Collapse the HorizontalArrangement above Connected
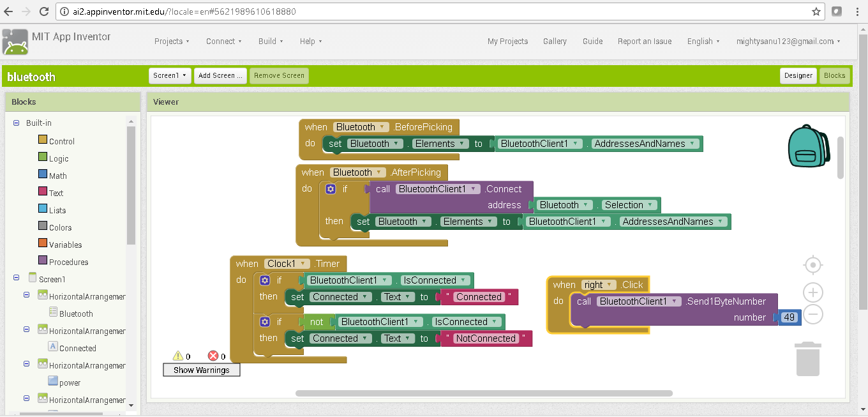This screenshot has width=868, height=417. [x=27, y=330]
